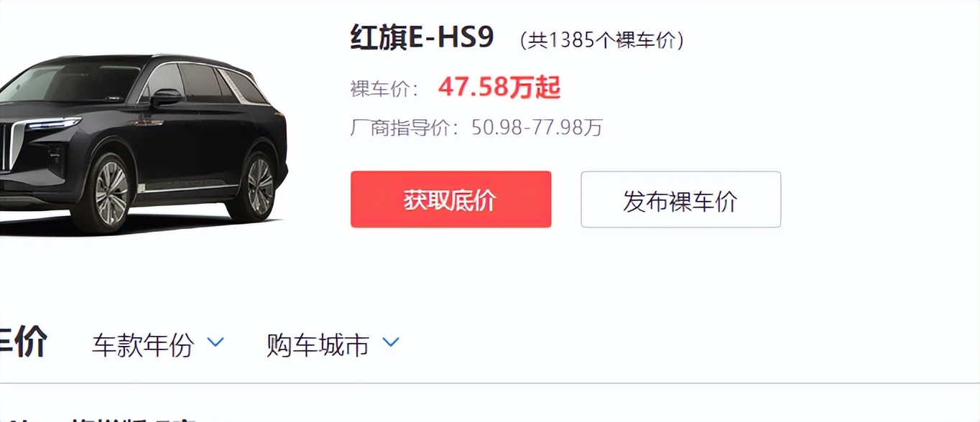Click the 车价 section heading

(23, 342)
